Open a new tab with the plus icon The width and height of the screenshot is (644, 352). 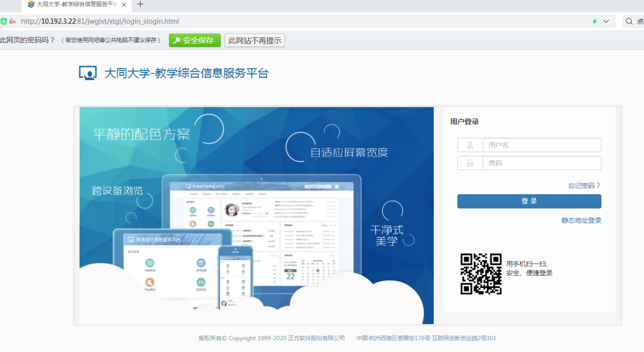point(141,5)
